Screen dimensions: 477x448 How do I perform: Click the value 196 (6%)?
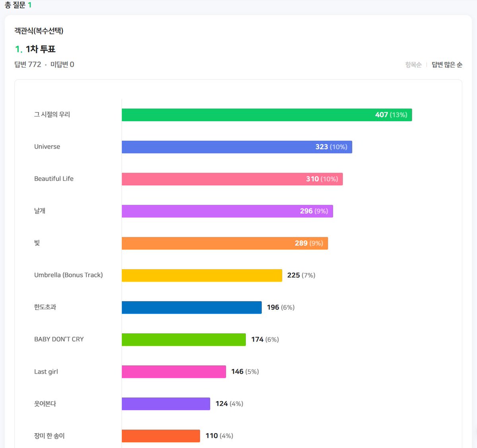point(281,308)
